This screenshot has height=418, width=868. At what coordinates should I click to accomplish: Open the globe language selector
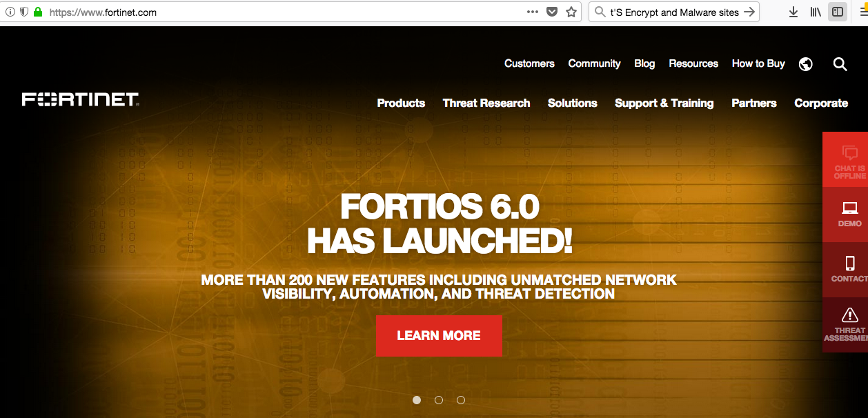[x=805, y=64]
